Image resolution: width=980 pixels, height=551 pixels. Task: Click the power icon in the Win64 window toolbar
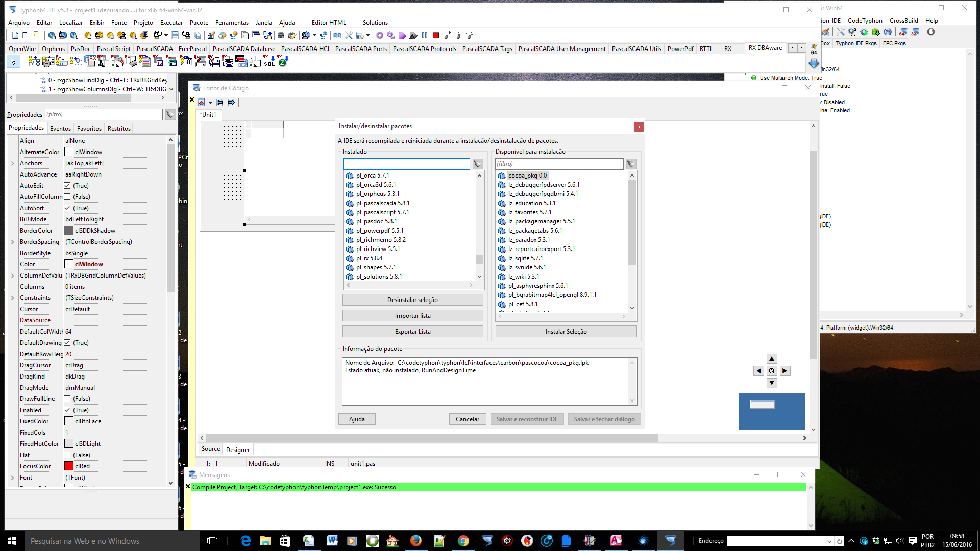[931, 32]
